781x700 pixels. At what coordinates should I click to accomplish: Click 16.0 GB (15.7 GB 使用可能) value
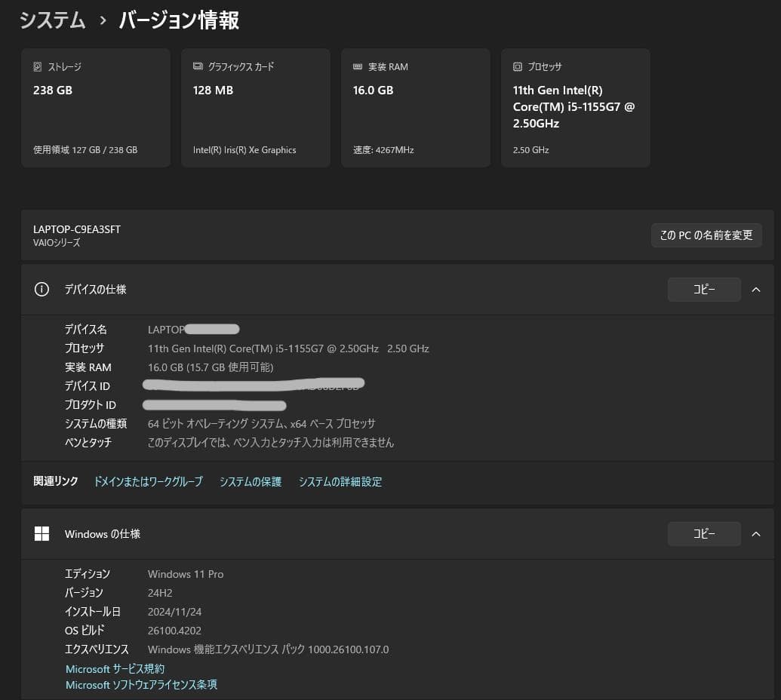[x=211, y=367]
